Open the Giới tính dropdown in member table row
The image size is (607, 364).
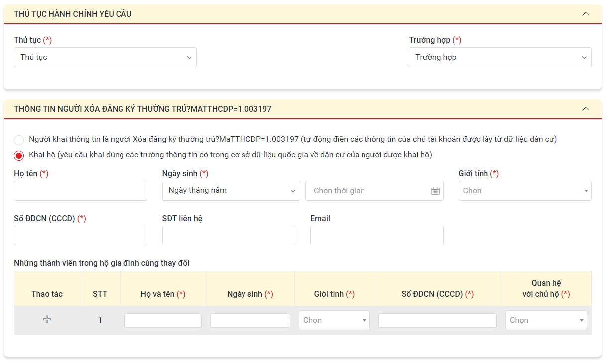pyautogui.click(x=334, y=320)
